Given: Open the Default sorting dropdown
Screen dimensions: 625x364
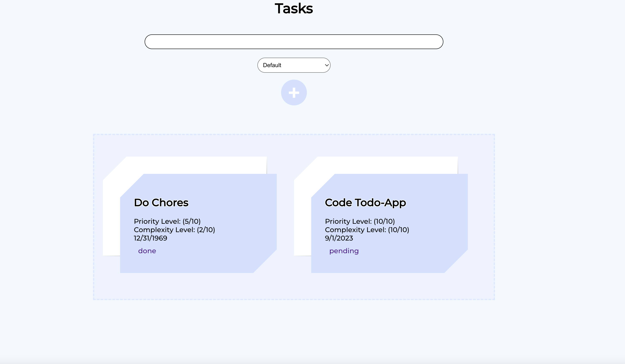Looking at the screenshot, I should pos(294,65).
